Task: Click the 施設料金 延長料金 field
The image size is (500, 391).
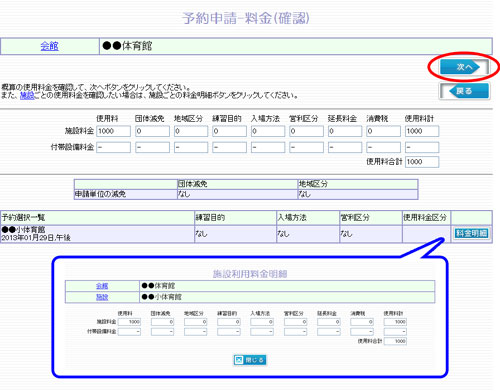Action: pos(345,131)
